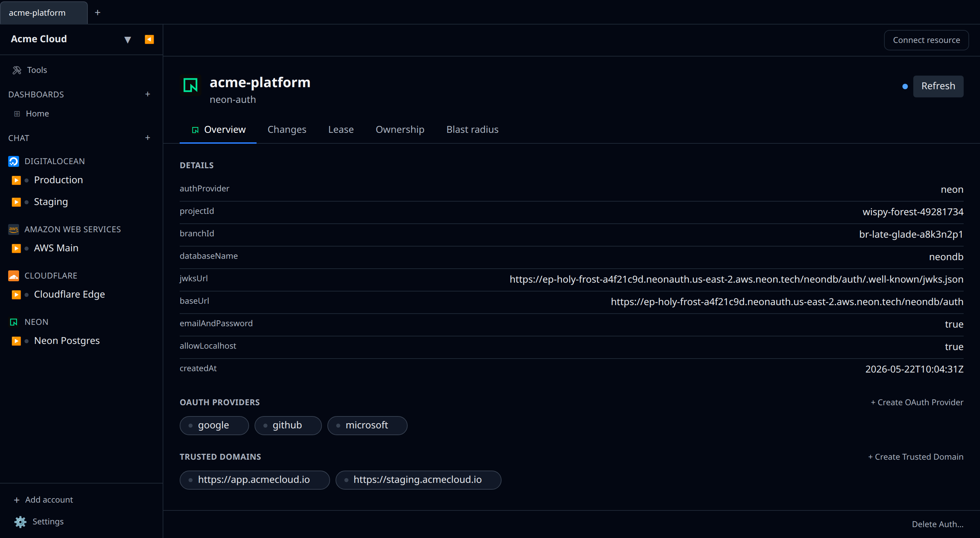
Task: Start a new chat with plus icon
Action: tap(148, 138)
